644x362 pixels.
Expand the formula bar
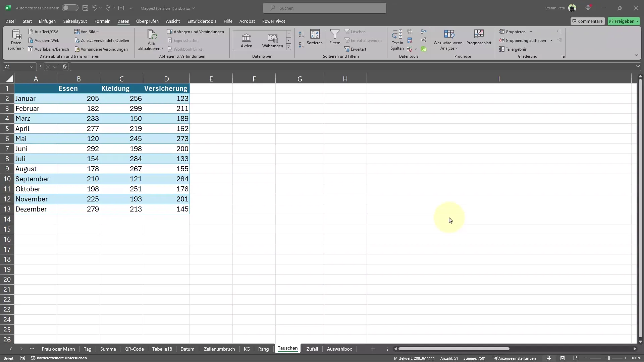tap(638, 66)
